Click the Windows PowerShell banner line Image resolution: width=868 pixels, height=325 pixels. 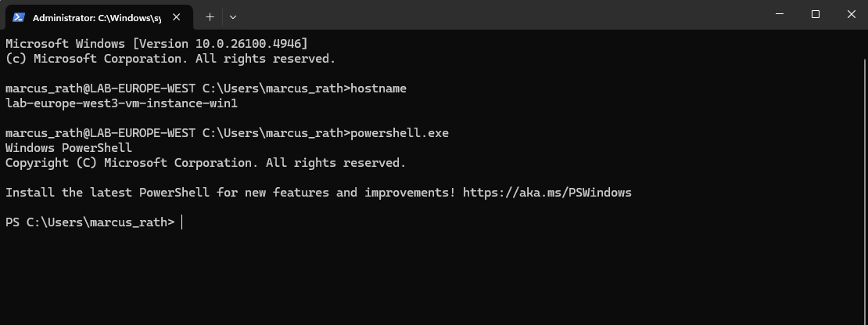click(x=69, y=148)
